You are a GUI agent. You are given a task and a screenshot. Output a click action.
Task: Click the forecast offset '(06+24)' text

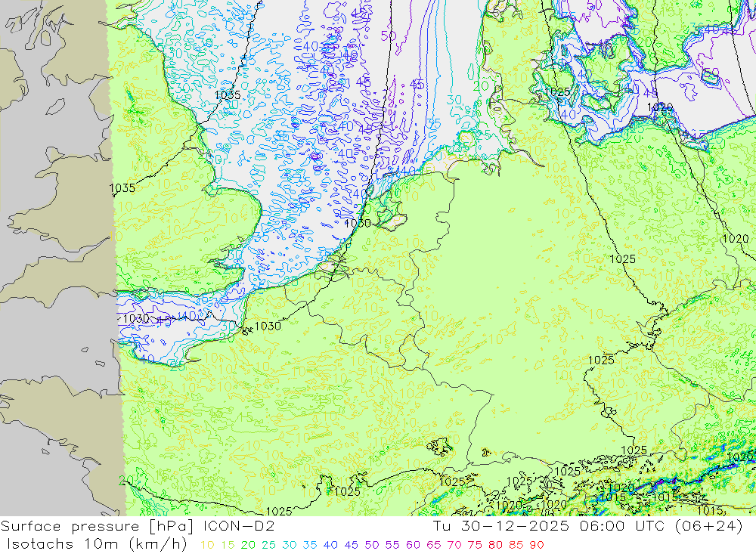[708, 526]
